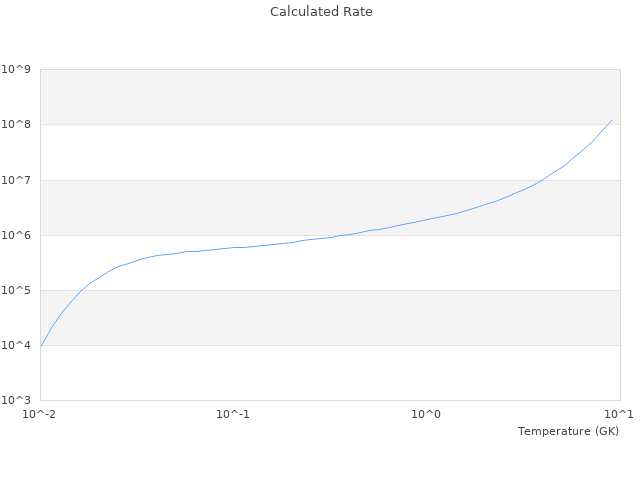This screenshot has width=640, height=480.
Task: Click the 10^6 y-axis tick label
Action: [16, 236]
